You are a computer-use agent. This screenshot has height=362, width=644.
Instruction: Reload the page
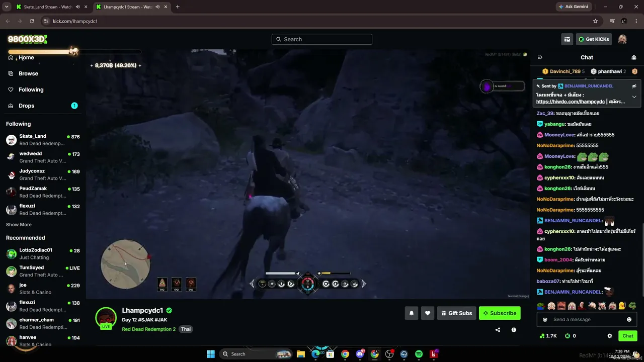(32, 21)
